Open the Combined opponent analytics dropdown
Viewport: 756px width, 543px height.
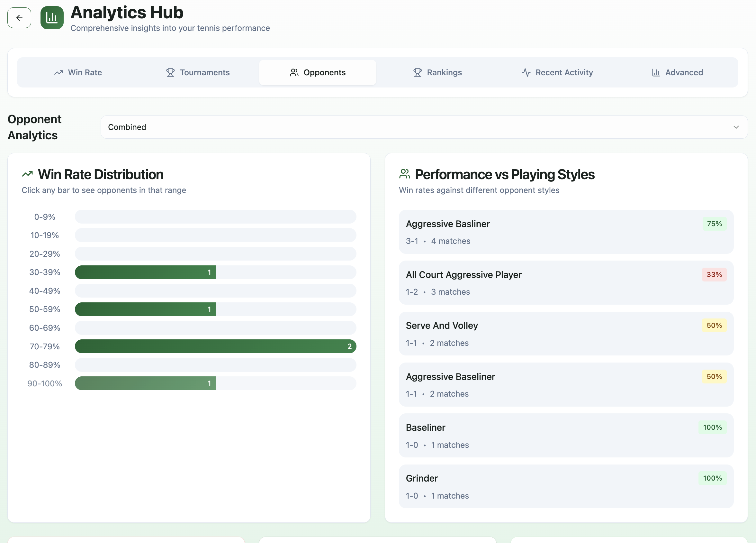point(423,127)
